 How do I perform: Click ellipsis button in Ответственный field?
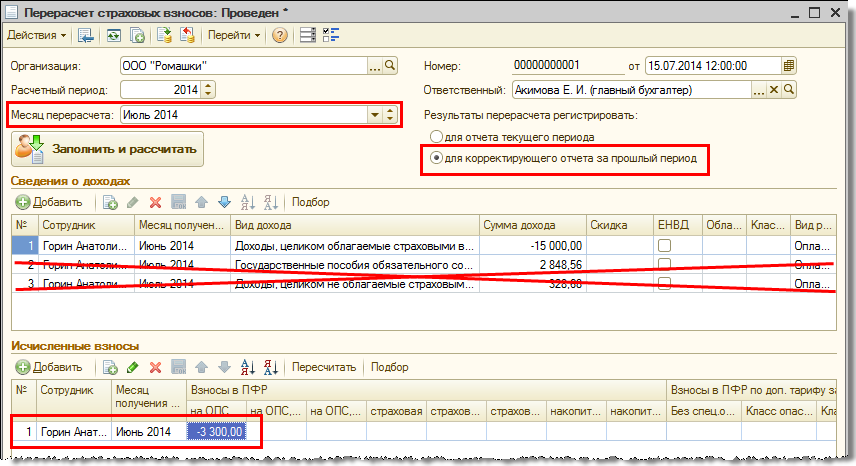759,90
